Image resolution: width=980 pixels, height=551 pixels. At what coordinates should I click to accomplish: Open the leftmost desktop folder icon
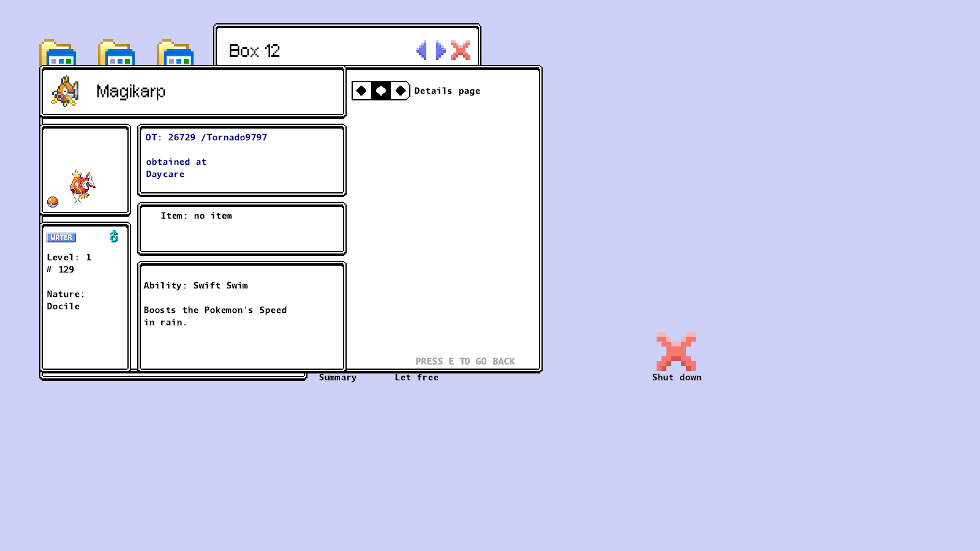(58, 53)
